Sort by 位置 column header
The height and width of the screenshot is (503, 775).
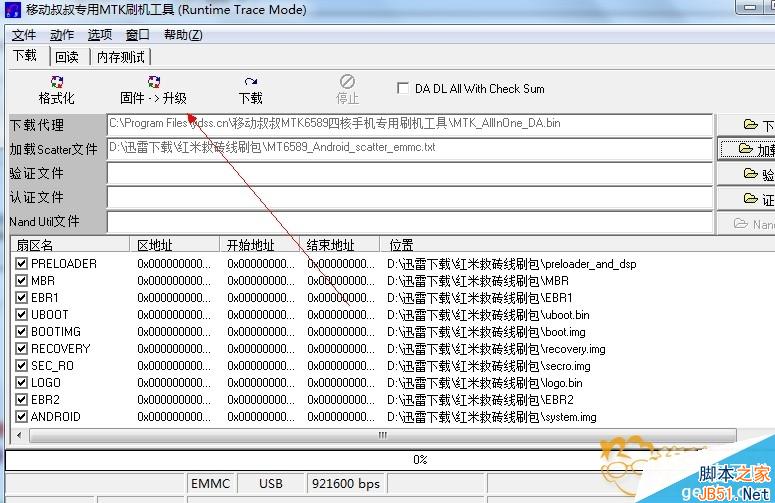(x=577, y=245)
